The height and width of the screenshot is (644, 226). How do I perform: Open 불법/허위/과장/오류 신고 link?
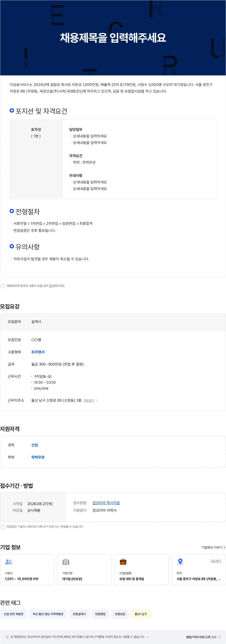point(203,637)
